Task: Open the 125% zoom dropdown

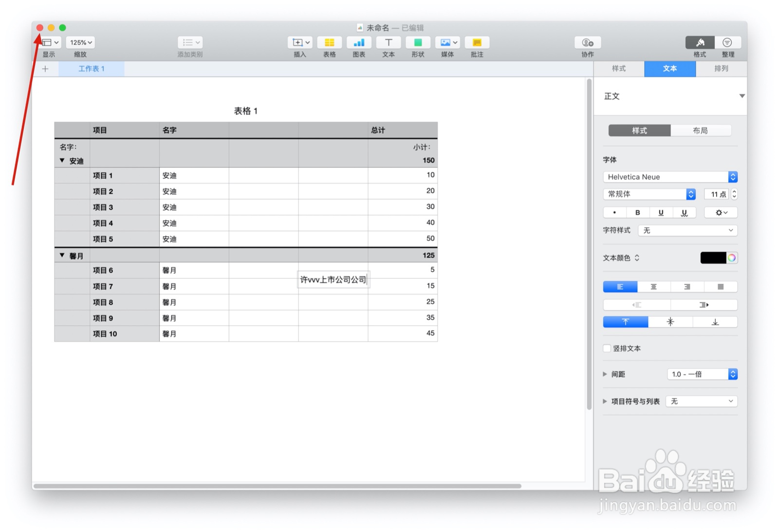Action: point(81,42)
